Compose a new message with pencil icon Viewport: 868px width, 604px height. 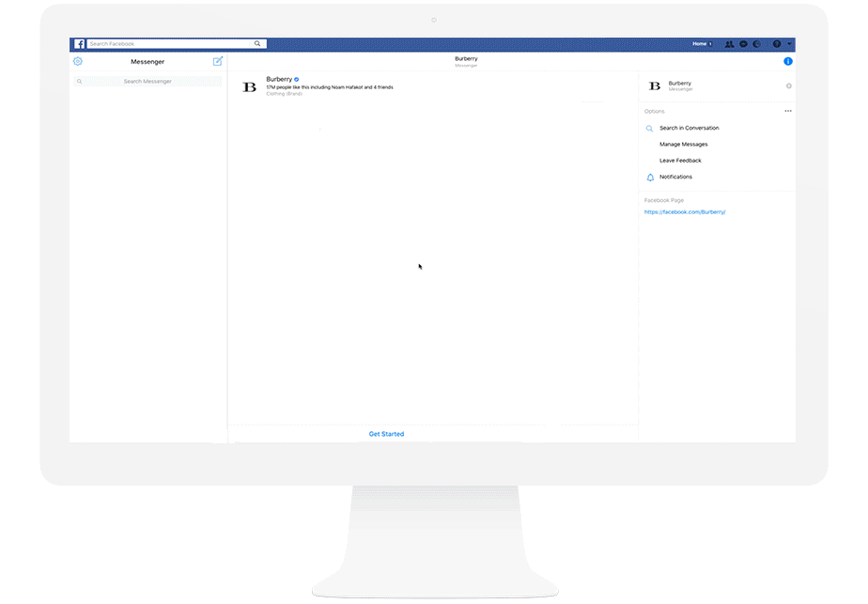(218, 62)
